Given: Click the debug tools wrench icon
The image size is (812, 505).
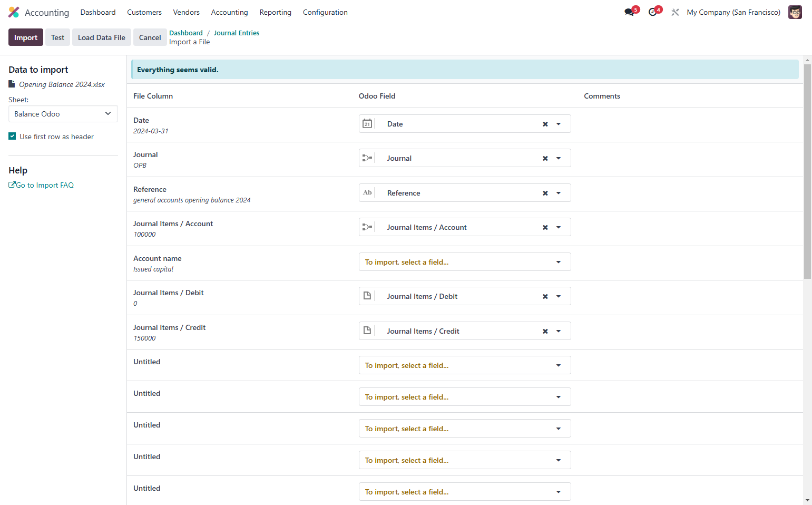Looking at the screenshot, I should pyautogui.click(x=675, y=12).
